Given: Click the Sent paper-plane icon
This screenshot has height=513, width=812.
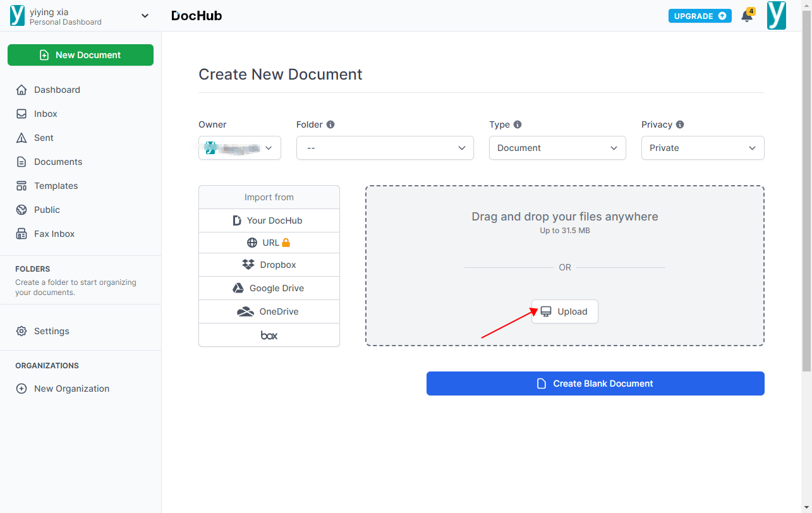Looking at the screenshot, I should [21, 138].
